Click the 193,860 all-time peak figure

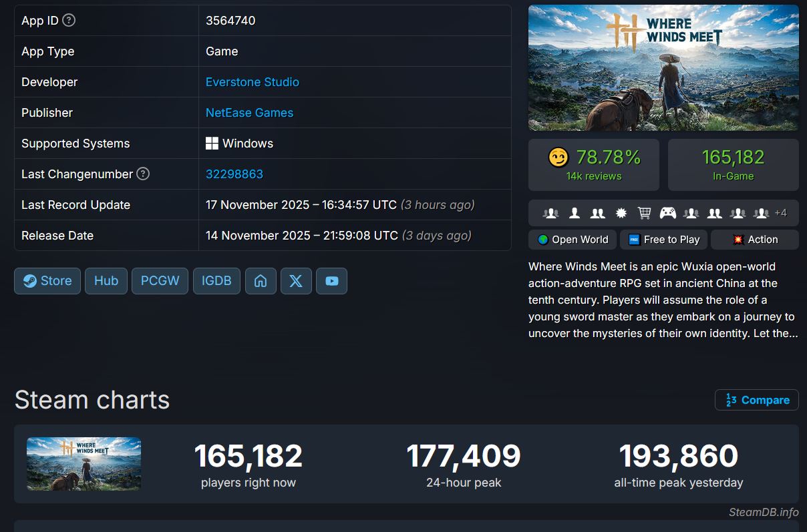[x=679, y=457]
